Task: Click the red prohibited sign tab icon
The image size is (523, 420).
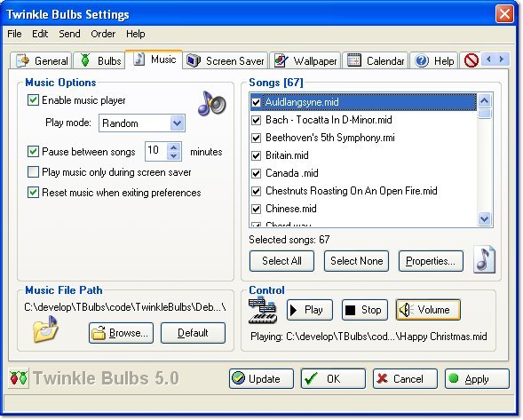Action: click(x=471, y=60)
